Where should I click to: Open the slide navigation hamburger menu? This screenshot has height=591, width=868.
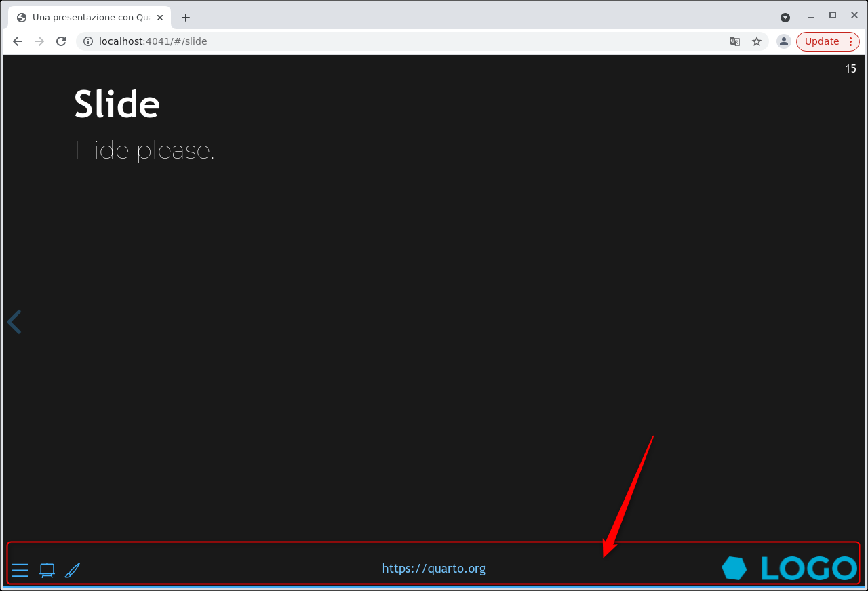pos(20,570)
